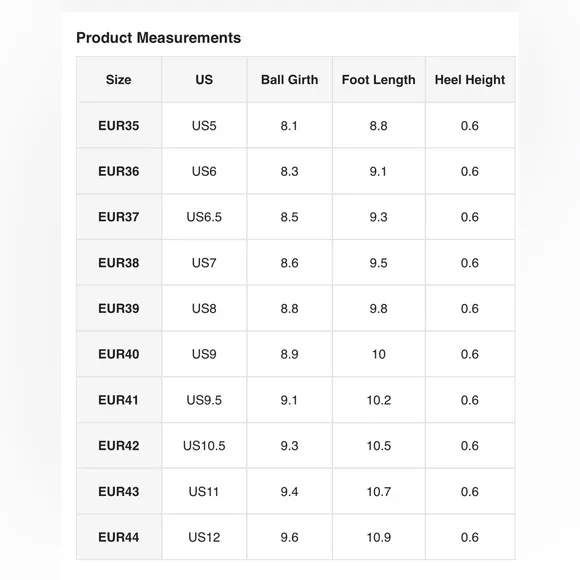This screenshot has width=580, height=580.
Task: Click the Ball Girth column header
Action: point(290,80)
